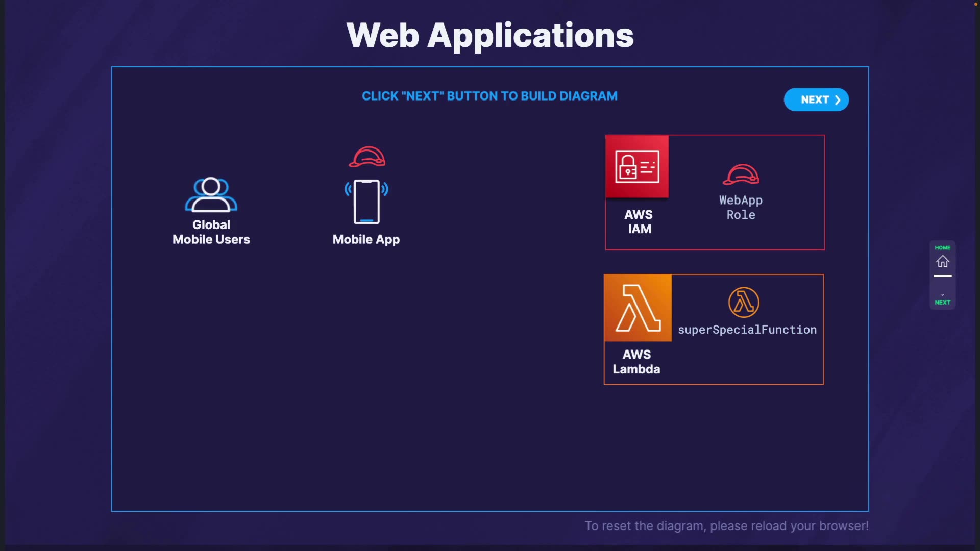Click the Global Mobile Users text label
Viewport: 980px width, 551px height.
(x=211, y=232)
